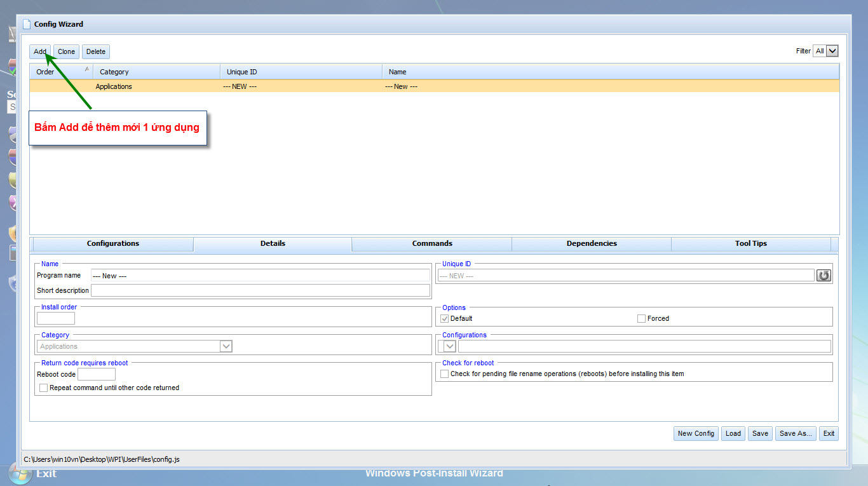868x486 pixels.
Task: Delete the '--- New ---' entry
Action: click(95, 51)
